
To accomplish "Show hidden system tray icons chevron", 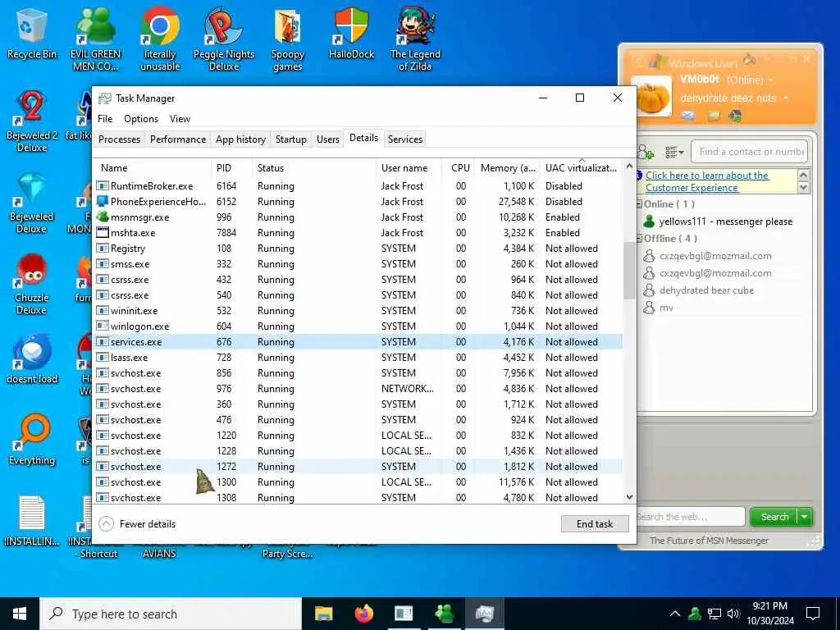I will click(x=675, y=614).
